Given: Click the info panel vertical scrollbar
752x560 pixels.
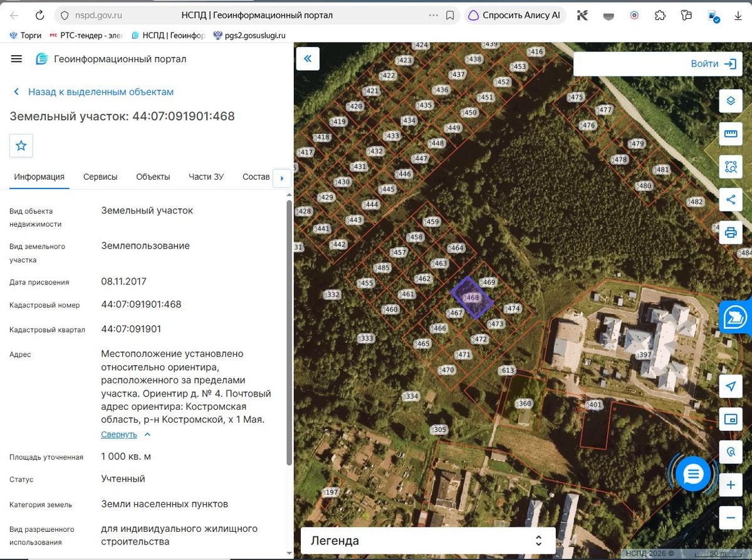Looking at the screenshot, I should click(289, 332).
